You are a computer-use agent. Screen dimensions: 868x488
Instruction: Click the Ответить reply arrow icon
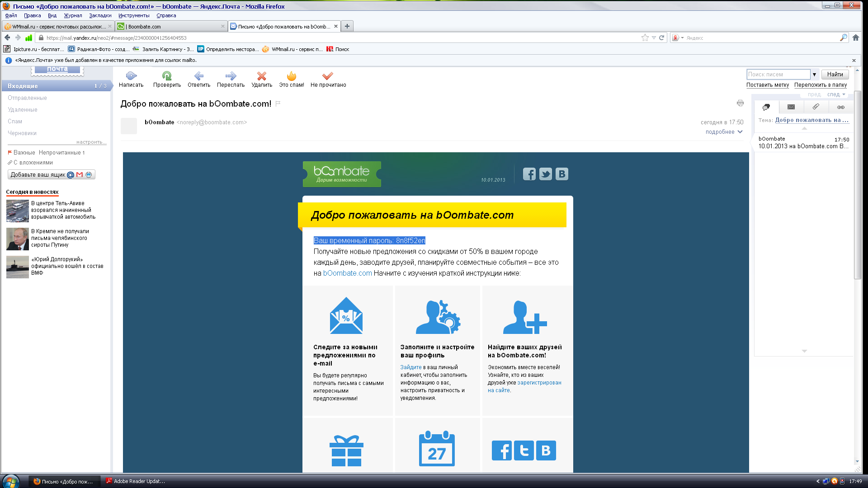[199, 76]
